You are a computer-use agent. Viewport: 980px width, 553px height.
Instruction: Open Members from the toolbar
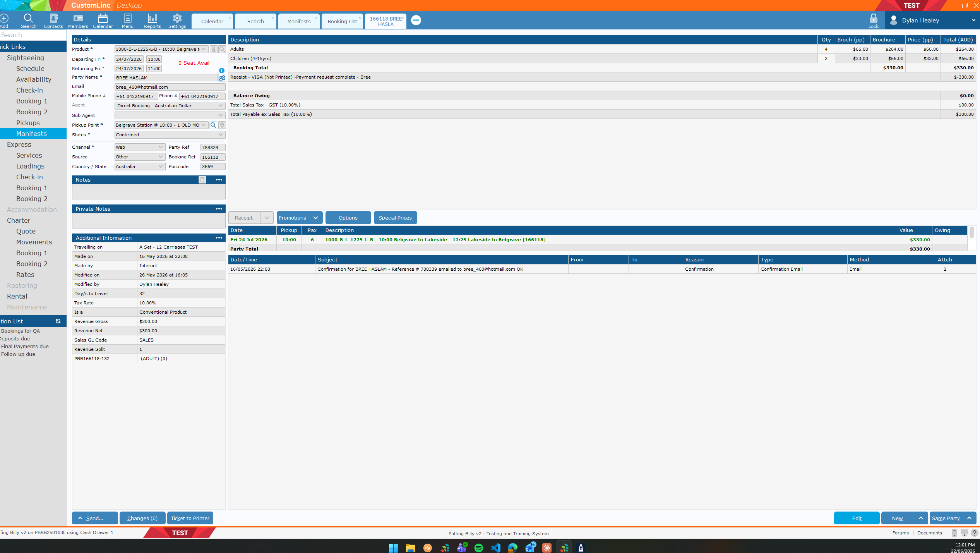pyautogui.click(x=78, y=21)
